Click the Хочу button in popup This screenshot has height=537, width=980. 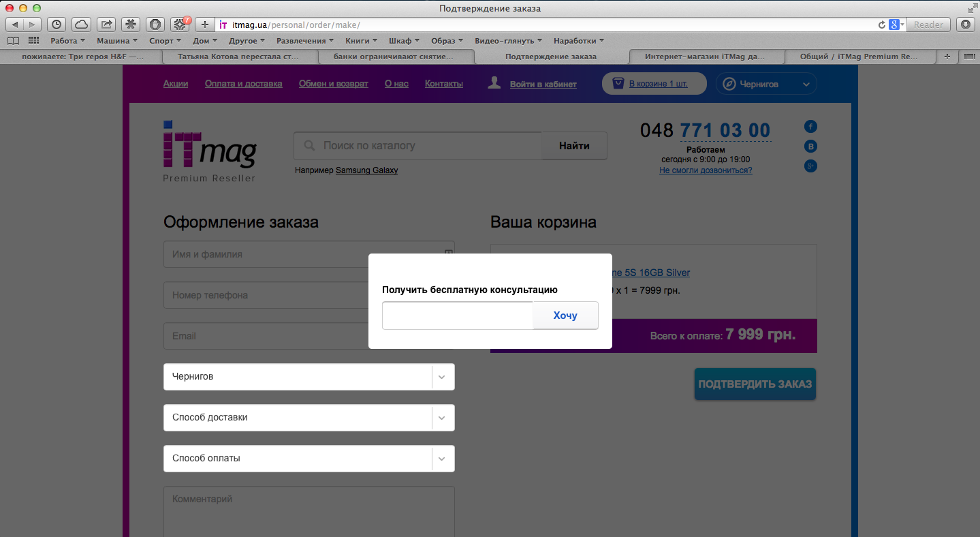(565, 316)
